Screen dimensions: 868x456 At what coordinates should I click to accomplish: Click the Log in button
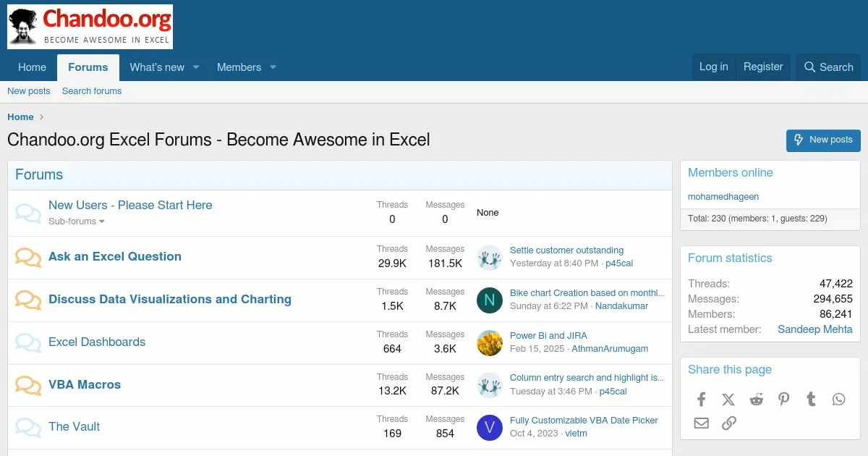[x=714, y=67]
